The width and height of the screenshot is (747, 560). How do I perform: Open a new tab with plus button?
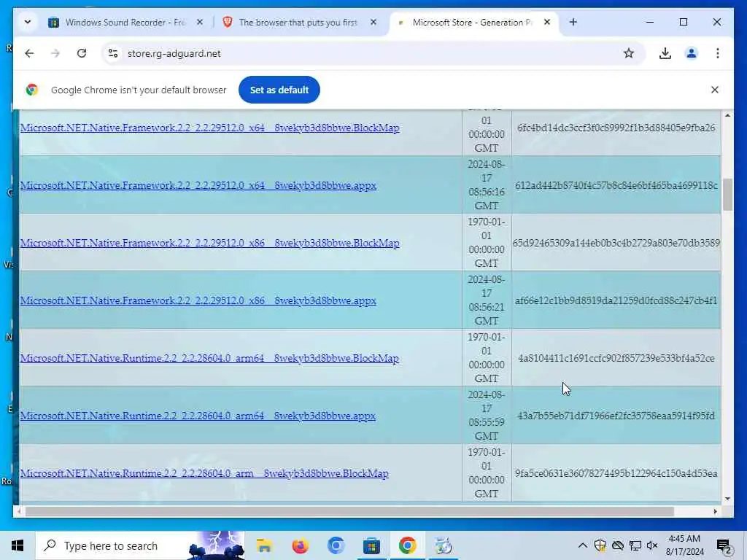pos(573,22)
